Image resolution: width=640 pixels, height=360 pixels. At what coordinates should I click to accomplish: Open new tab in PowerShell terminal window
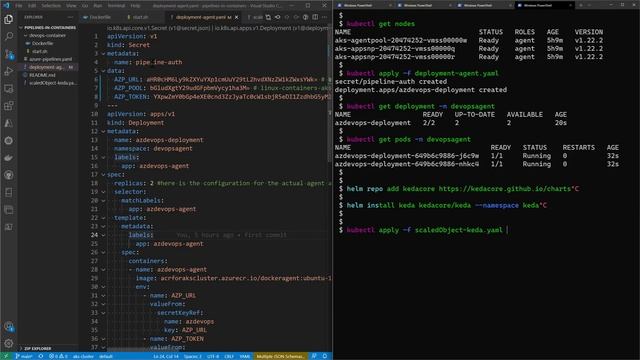click(x=581, y=5)
